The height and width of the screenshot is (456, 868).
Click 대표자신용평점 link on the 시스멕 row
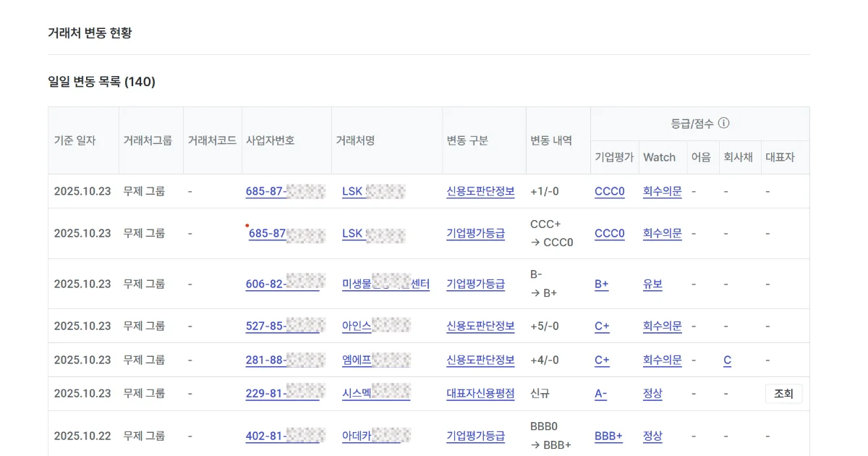tap(479, 393)
